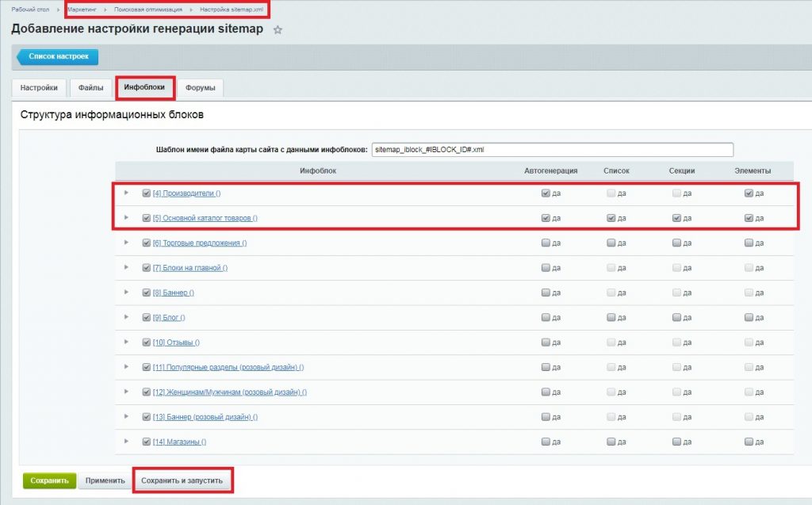Expand the Магазины infoblock row
The height and width of the screenshot is (505, 812).
point(126,442)
